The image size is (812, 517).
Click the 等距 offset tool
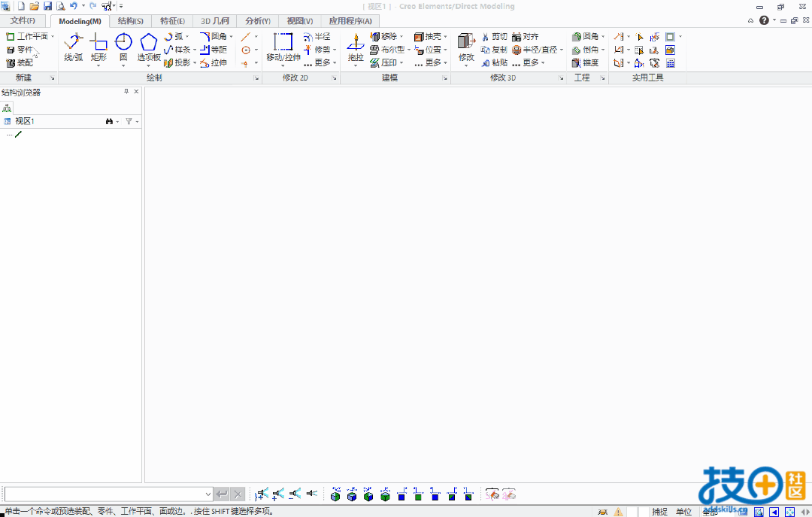click(214, 50)
